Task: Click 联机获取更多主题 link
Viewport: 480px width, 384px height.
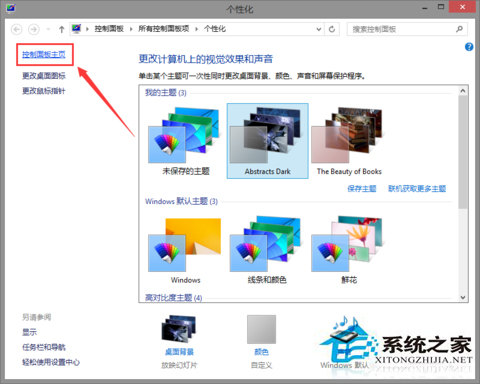Action: pos(417,189)
